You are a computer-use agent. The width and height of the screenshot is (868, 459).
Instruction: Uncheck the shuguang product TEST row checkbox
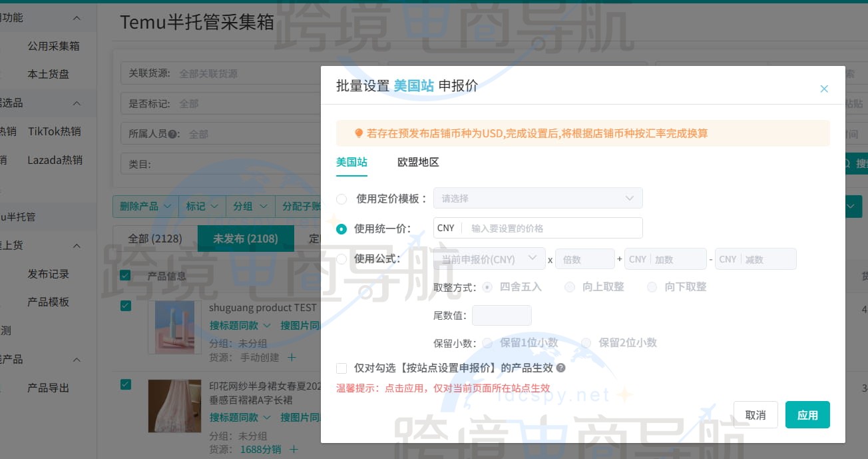(126, 306)
